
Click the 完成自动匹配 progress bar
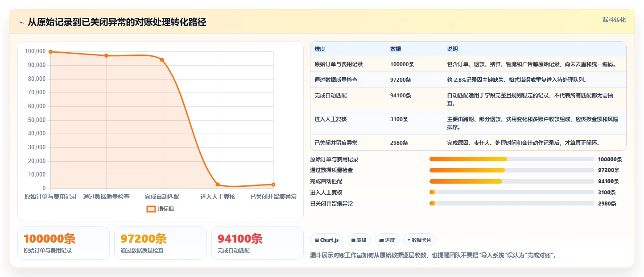pos(512,181)
